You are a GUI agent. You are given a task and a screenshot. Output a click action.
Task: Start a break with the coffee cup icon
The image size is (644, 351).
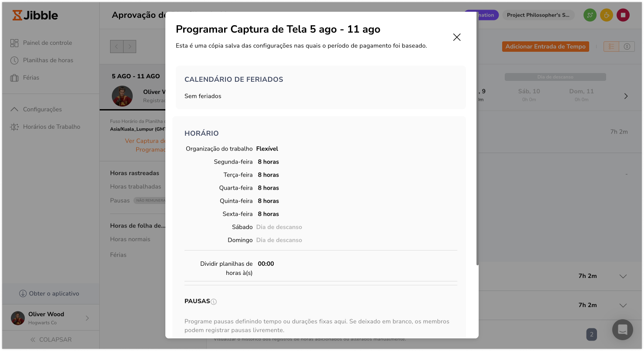pos(606,15)
